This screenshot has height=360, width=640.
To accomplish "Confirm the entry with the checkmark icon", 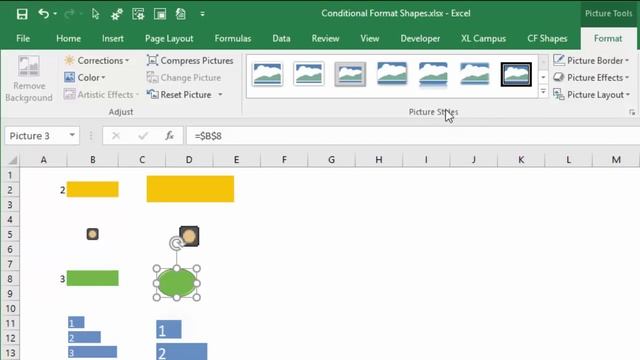I will point(143,136).
